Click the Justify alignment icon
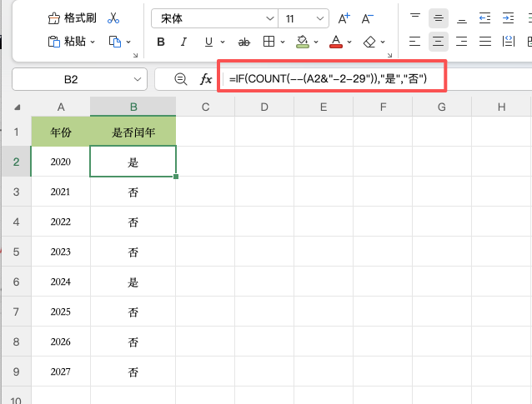The width and height of the screenshot is (532, 404). tap(485, 42)
